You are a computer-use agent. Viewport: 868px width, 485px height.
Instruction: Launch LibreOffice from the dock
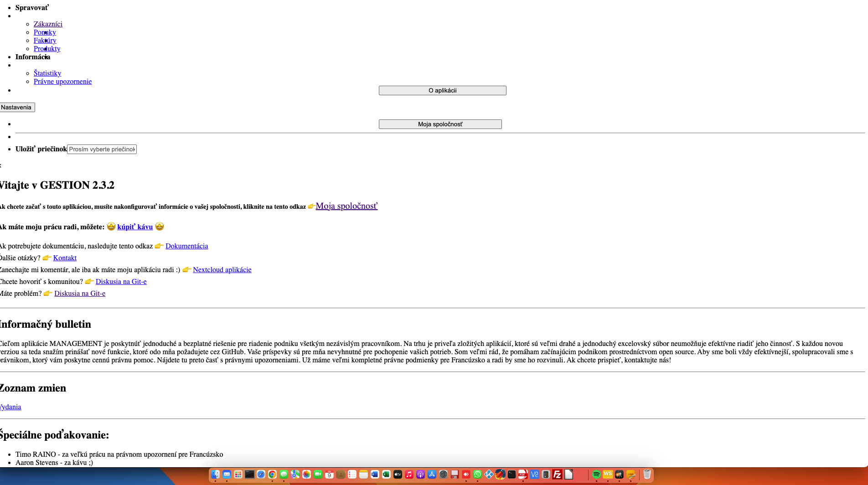568,474
